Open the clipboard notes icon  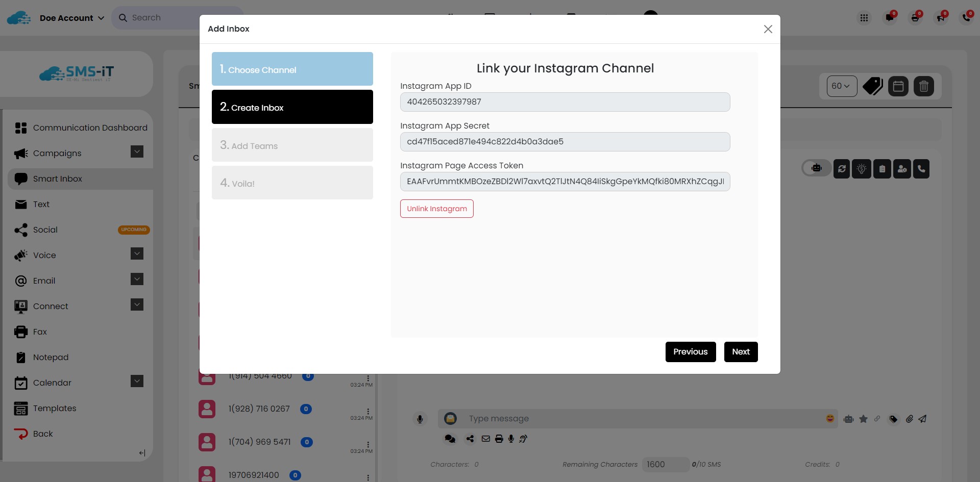(x=882, y=169)
